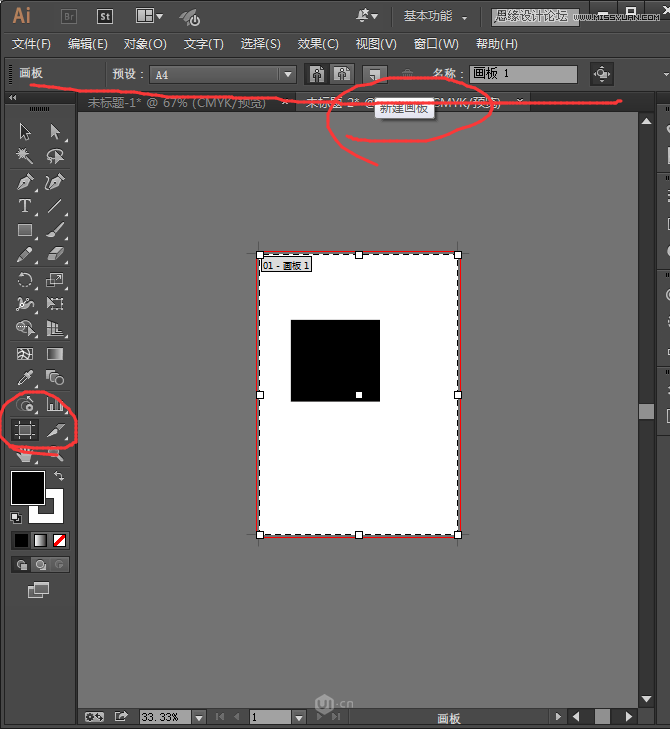This screenshot has height=729, width=670.
Task: Select the Slice tool
Action: click(x=55, y=430)
